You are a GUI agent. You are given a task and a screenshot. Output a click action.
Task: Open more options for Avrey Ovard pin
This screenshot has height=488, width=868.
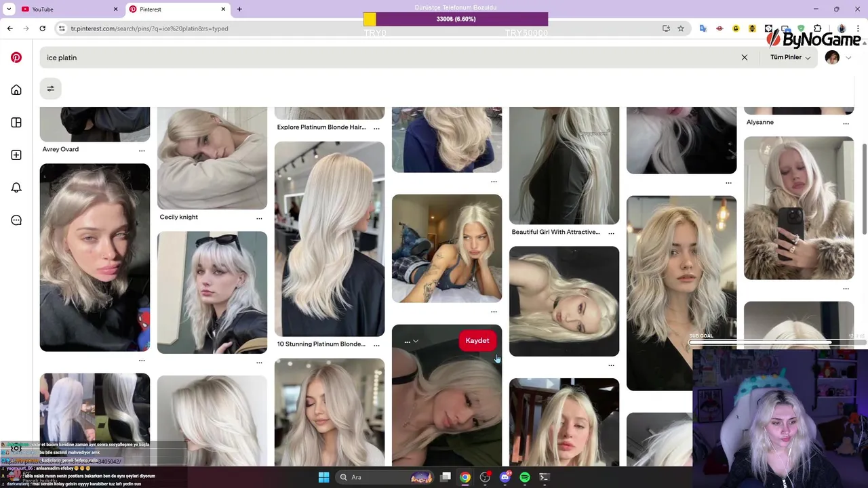pos(142,150)
